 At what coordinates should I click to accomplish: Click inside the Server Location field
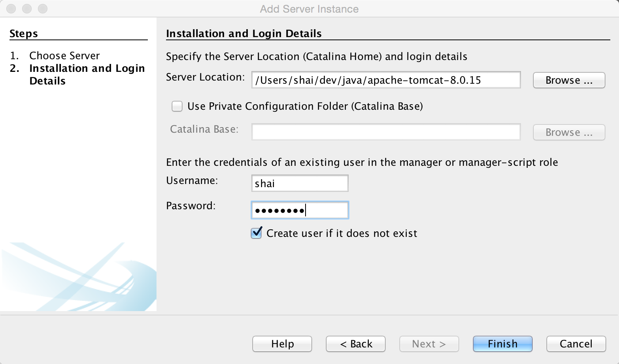pyautogui.click(x=386, y=80)
